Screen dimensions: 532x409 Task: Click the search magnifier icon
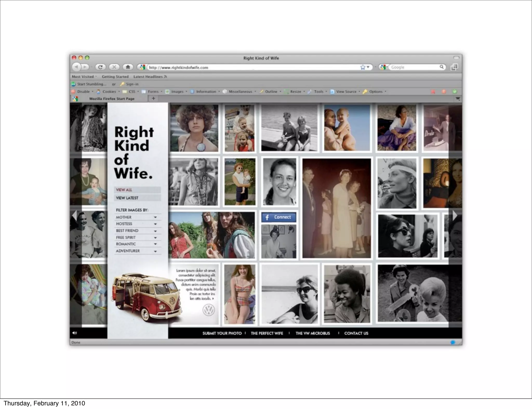tap(441, 67)
